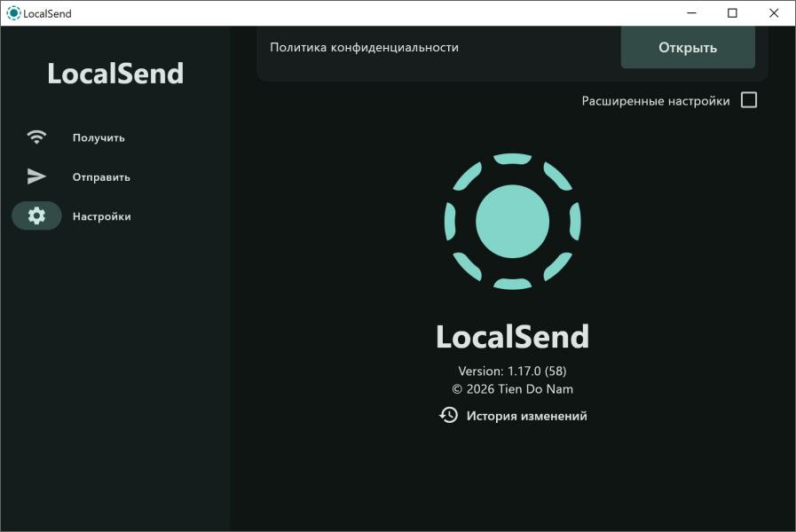Click the Политика конфиденциальности row text
Screen dimensions: 796x532
pos(364,48)
